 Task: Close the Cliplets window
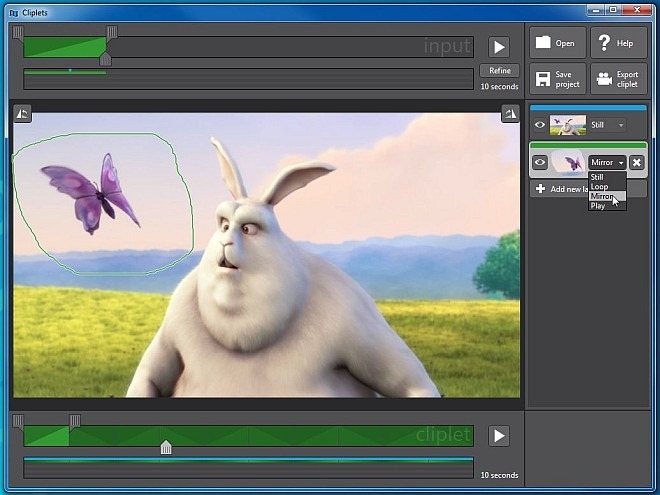click(637, 10)
